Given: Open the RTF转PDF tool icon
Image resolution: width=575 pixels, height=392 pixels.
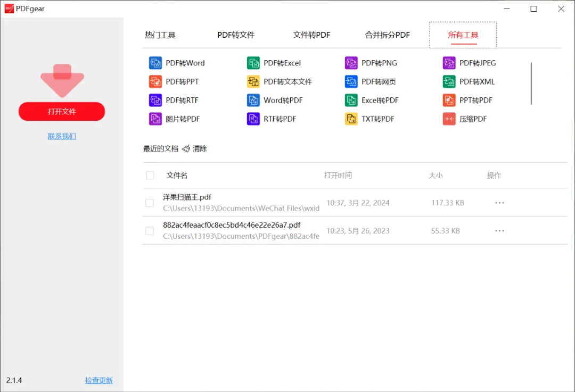Looking at the screenshot, I should 253,119.
